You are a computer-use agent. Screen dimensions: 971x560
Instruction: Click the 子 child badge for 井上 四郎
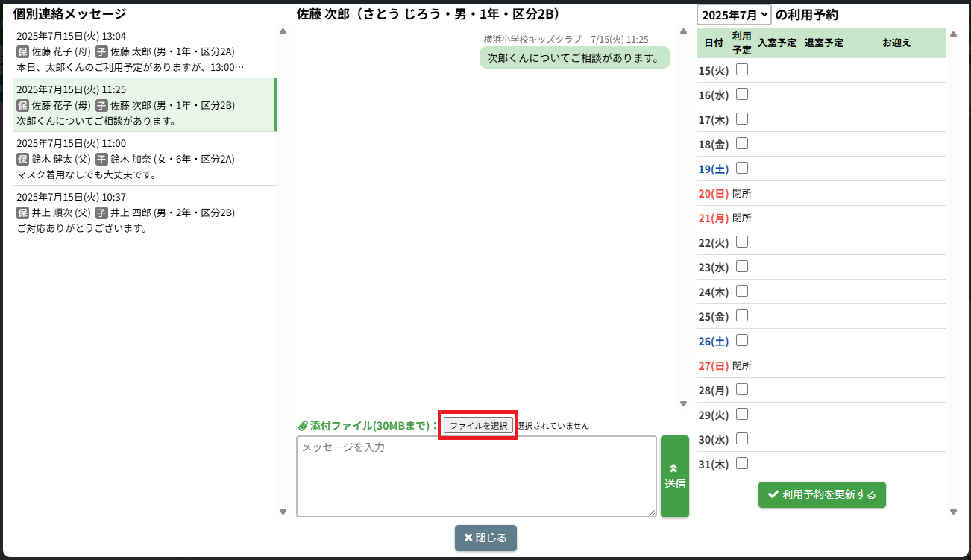[101, 213]
